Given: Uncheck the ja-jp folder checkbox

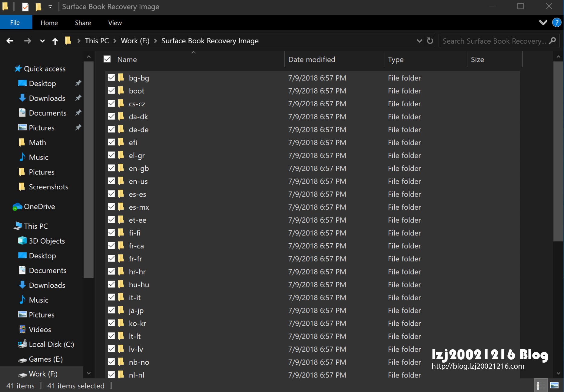Looking at the screenshot, I should 111,310.
